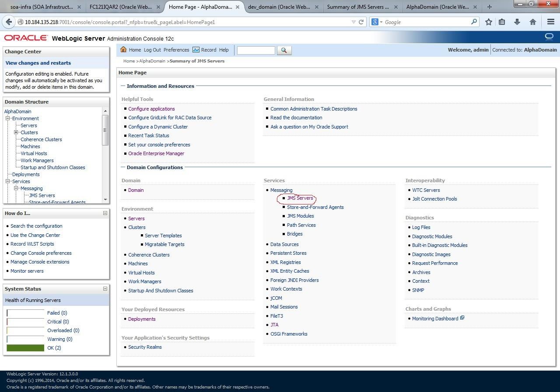Click the Record icon in the console toolbar
The image size is (560, 392).
tap(196, 50)
